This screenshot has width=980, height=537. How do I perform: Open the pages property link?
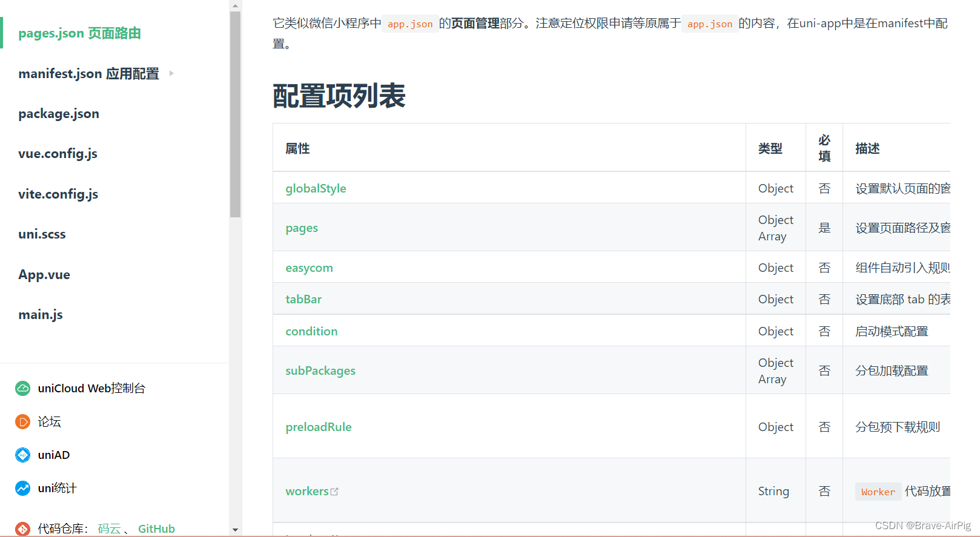click(302, 228)
